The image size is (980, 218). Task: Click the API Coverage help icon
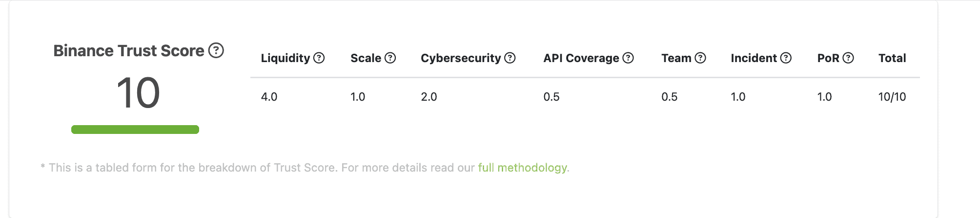point(628,58)
